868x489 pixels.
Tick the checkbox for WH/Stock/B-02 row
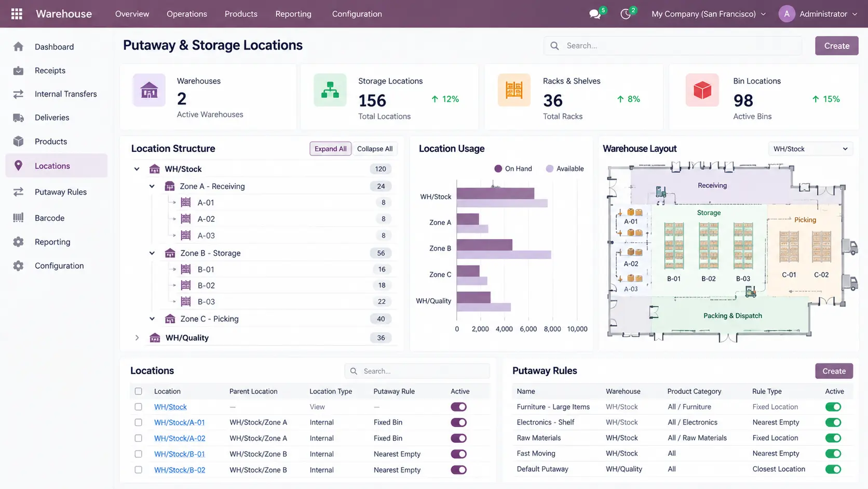pyautogui.click(x=138, y=470)
